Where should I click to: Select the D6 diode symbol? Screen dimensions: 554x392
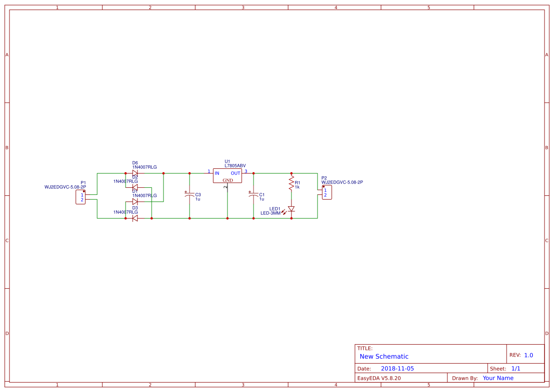(x=135, y=173)
